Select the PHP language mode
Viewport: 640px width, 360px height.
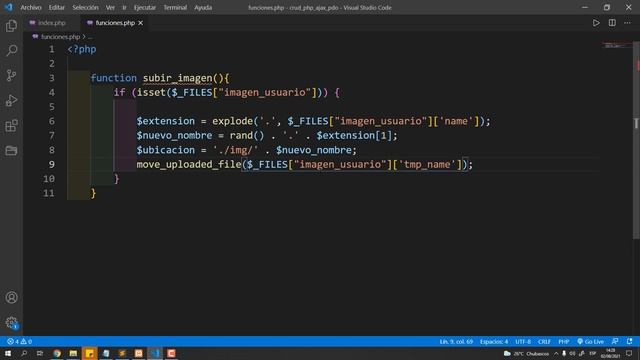(564, 341)
